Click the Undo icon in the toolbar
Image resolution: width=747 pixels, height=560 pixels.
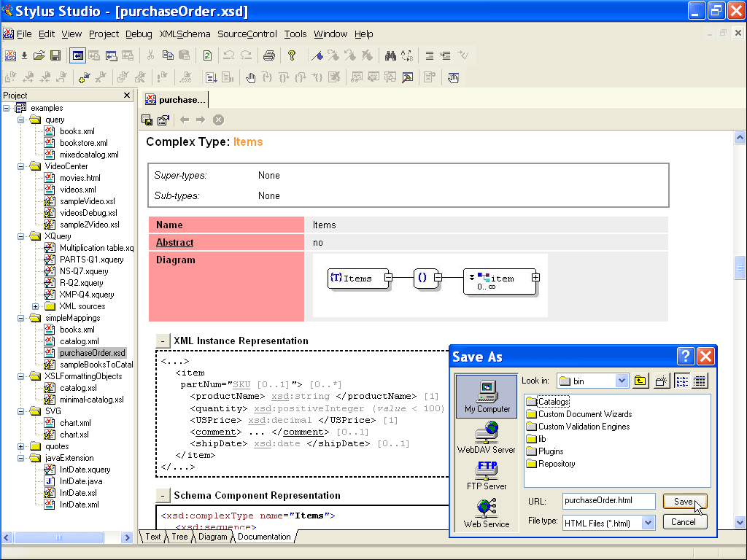[228, 55]
